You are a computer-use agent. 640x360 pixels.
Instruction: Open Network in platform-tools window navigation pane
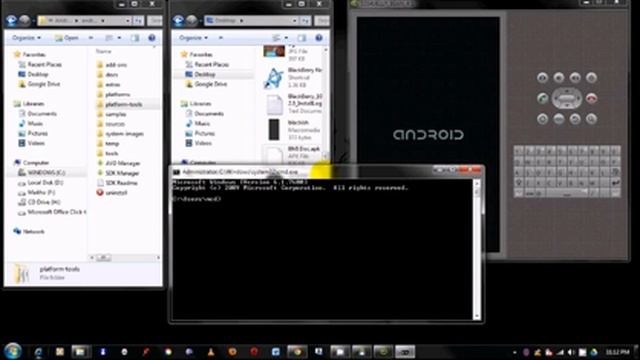pos(29,231)
